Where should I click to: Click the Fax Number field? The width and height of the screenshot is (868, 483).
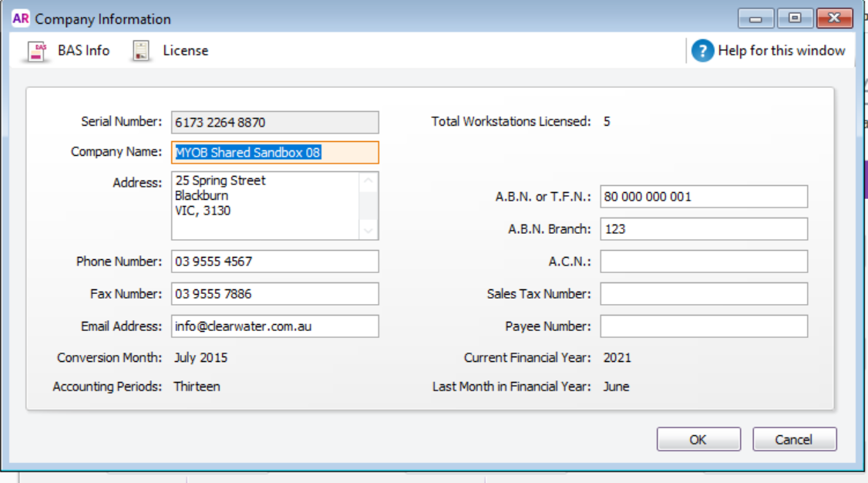tap(275, 293)
